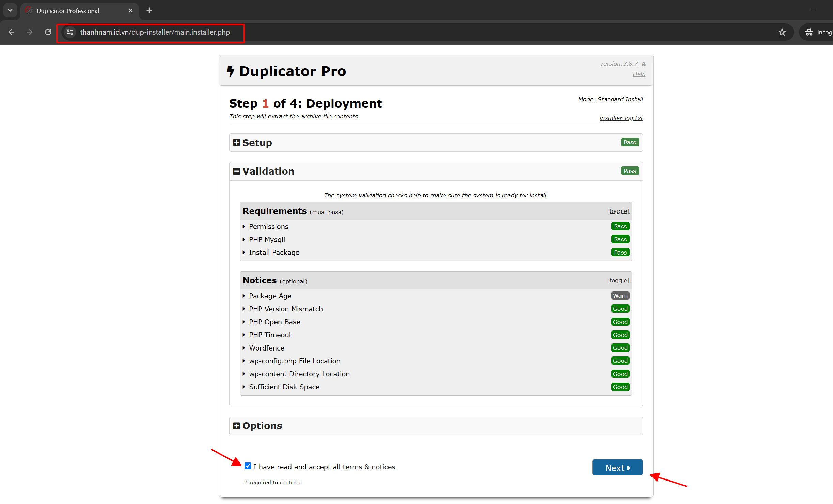Reload the installer page
Image resolution: width=833 pixels, height=504 pixels.
[x=48, y=32]
